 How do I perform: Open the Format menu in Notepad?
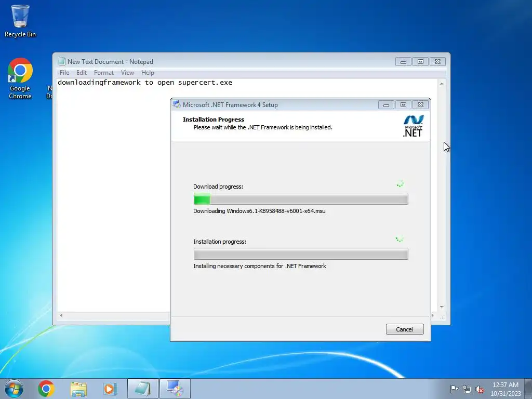(x=104, y=73)
